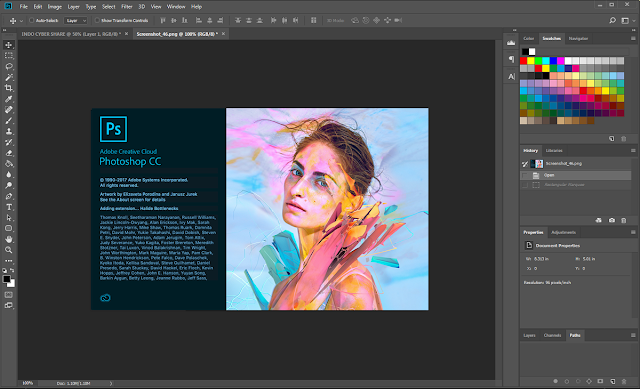Open the Image menu

55,7
